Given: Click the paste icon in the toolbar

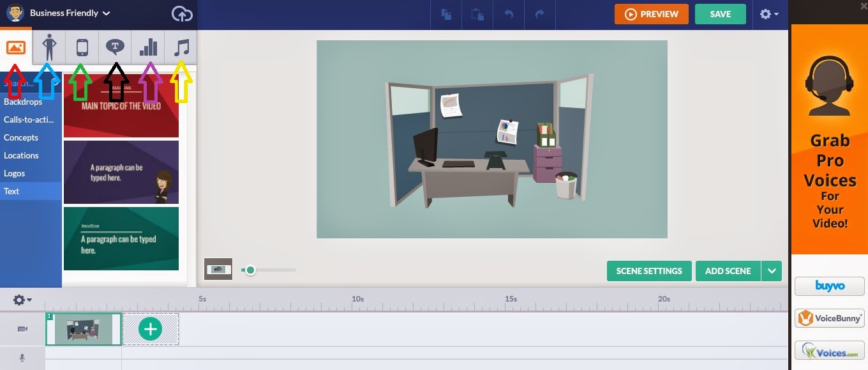Looking at the screenshot, I should click(x=477, y=14).
